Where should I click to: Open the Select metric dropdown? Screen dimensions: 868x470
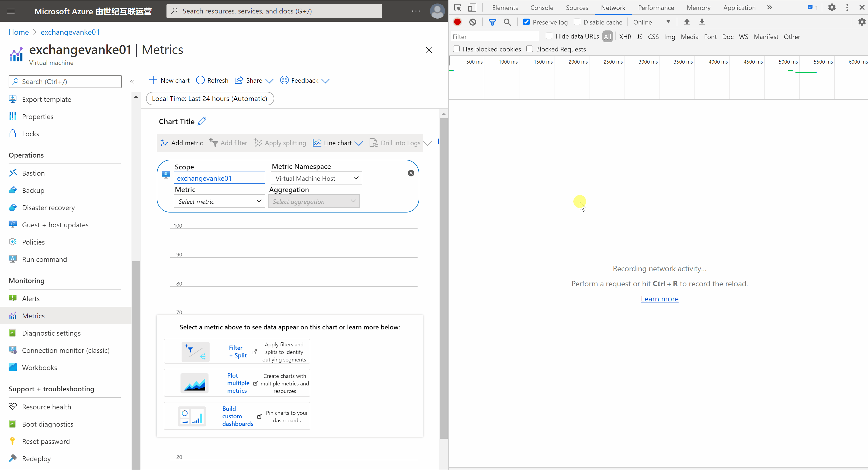pyautogui.click(x=219, y=201)
